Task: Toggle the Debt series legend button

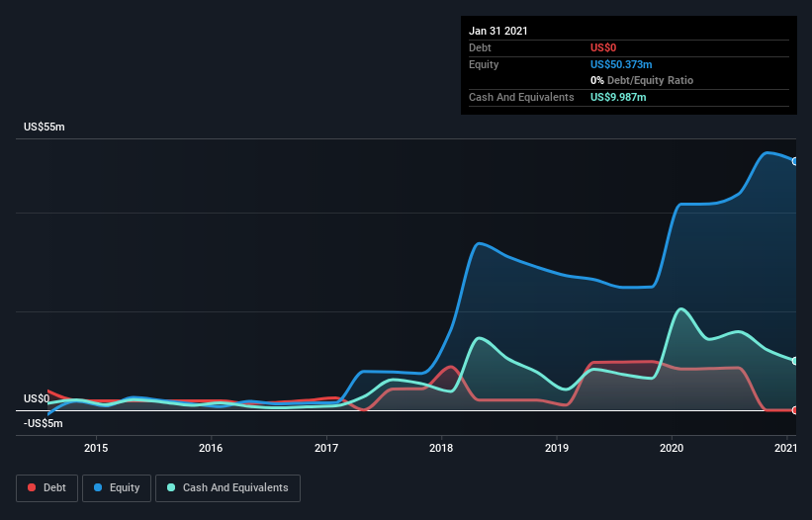Action: pos(47,488)
